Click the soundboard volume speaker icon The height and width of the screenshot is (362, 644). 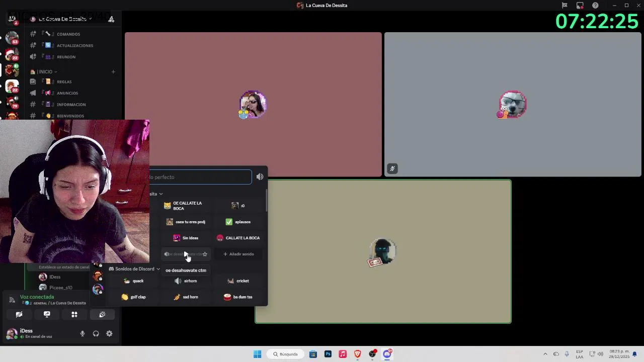pyautogui.click(x=260, y=177)
